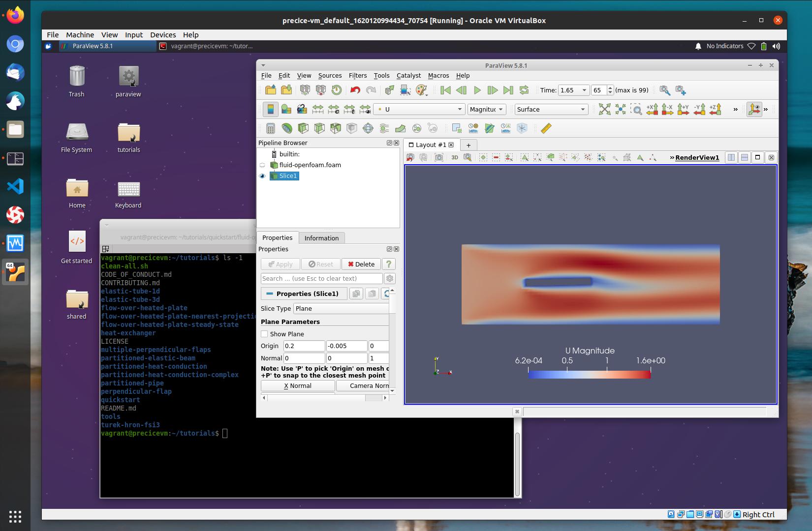Open the U coloring array dropdown
Image resolution: width=812 pixels, height=531 pixels.
coord(419,109)
